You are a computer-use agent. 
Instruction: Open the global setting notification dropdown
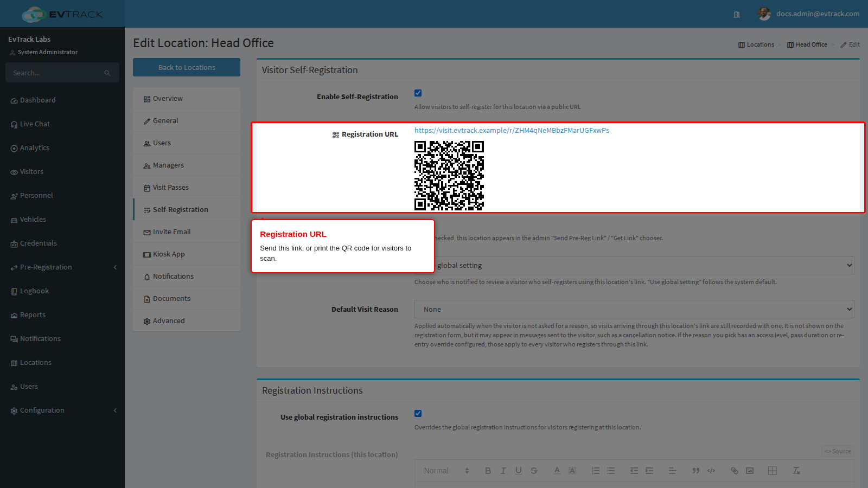(x=634, y=265)
